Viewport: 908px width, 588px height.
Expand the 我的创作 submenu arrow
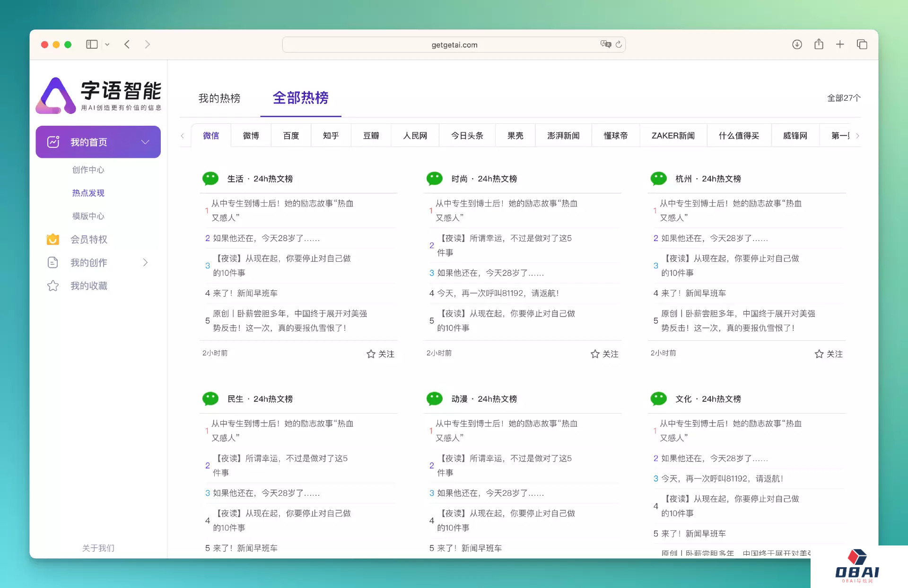click(x=145, y=262)
